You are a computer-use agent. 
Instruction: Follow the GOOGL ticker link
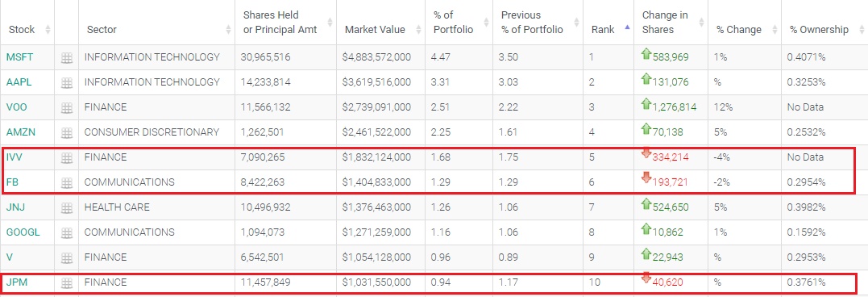pyautogui.click(x=23, y=232)
